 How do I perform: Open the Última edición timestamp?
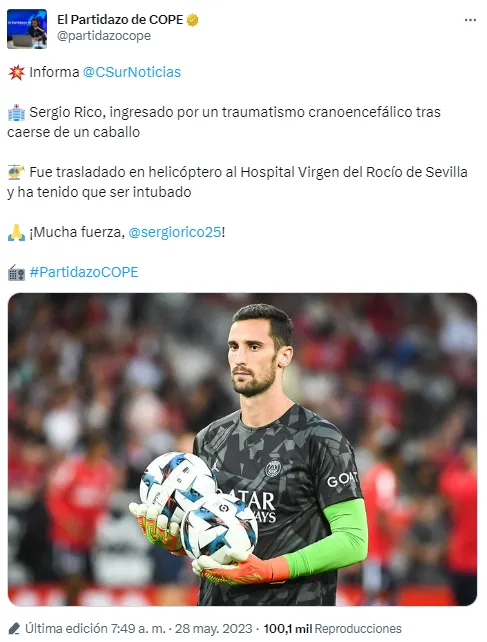point(95,628)
